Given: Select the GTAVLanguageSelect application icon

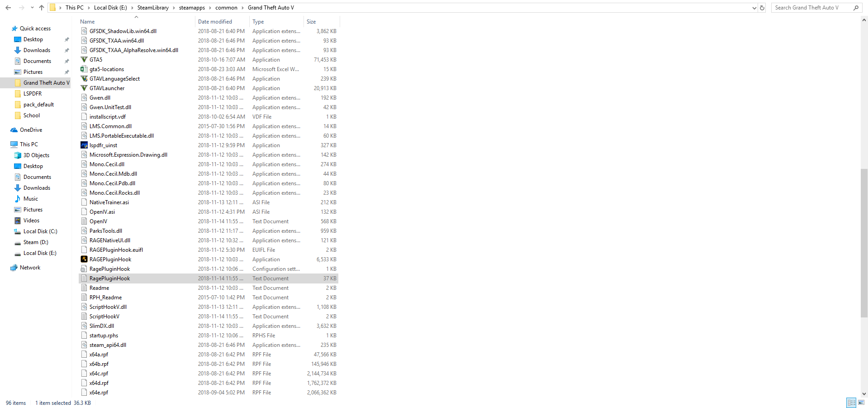Looking at the screenshot, I should [x=84, y=79].
